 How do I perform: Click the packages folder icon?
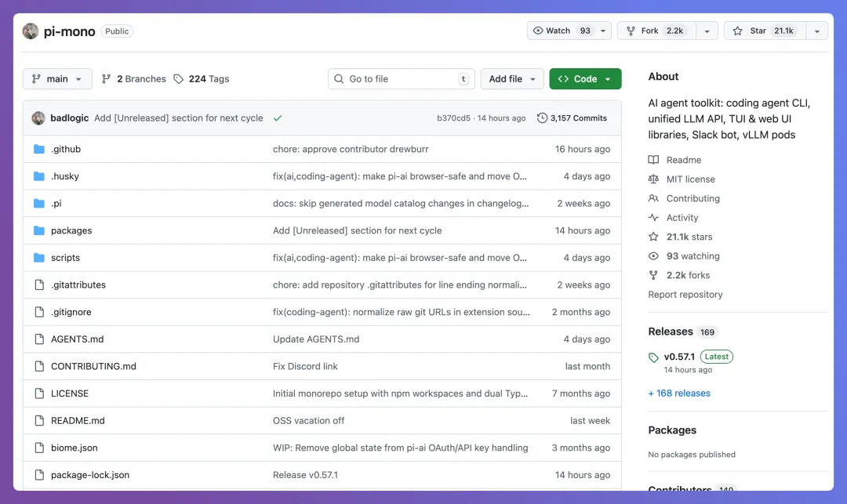click(x=39, y=230)
